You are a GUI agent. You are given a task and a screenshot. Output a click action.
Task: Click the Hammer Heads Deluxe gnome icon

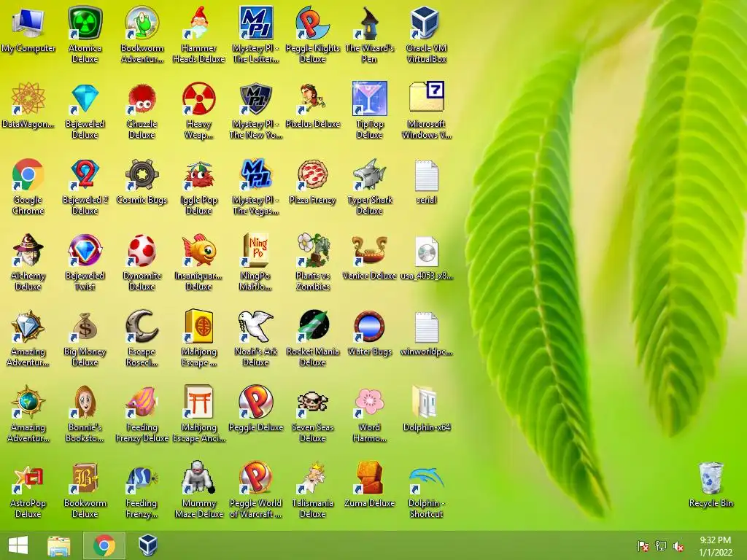coord(198,23)
